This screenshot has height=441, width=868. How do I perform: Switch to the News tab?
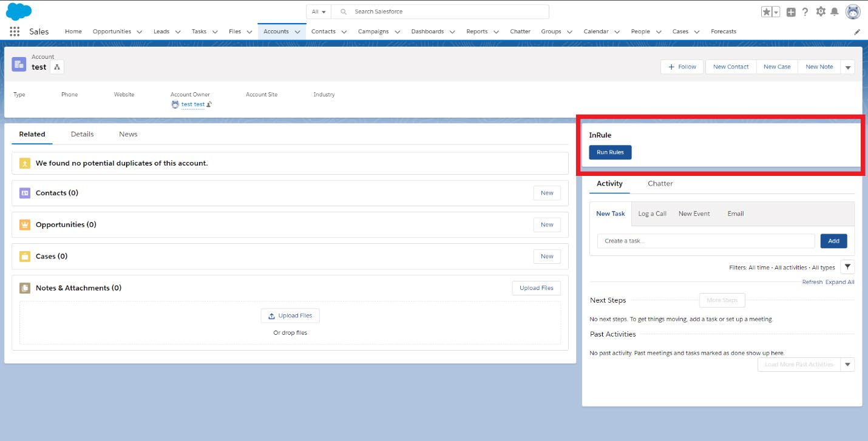(128, 134)
